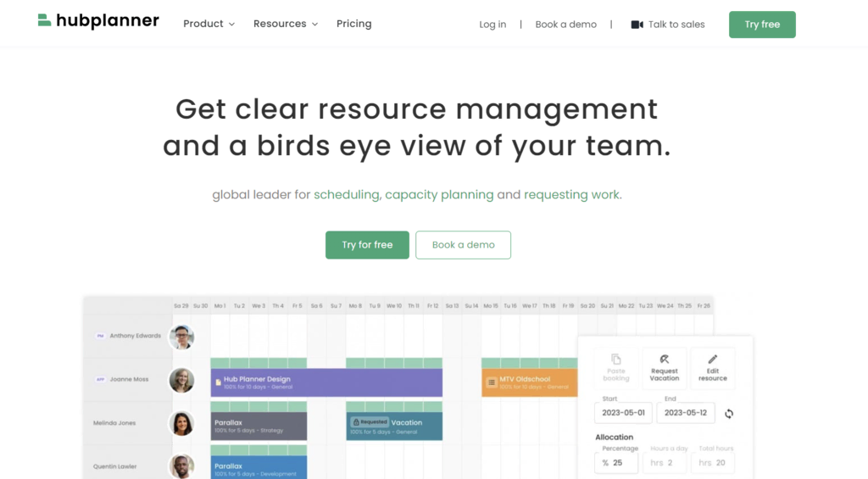Viewport: 868px width, 479px height.
Task: Click the Talk to sales link
Action: [x=668, y=25]
